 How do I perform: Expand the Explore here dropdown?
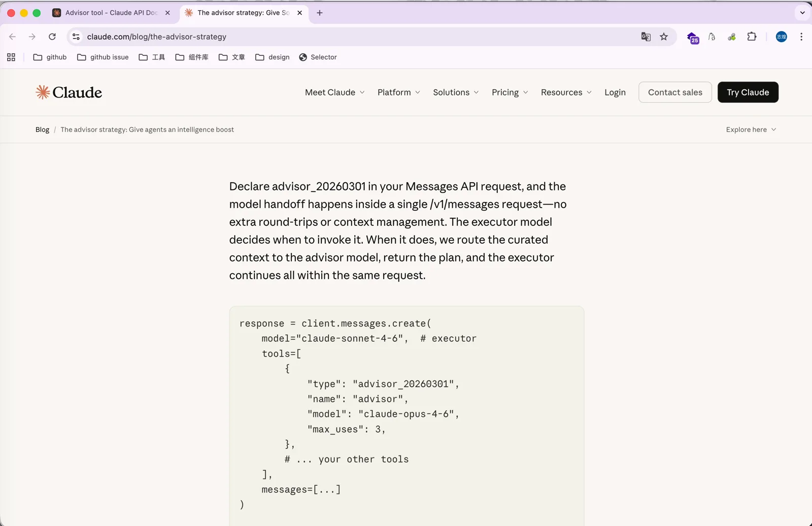751,130
